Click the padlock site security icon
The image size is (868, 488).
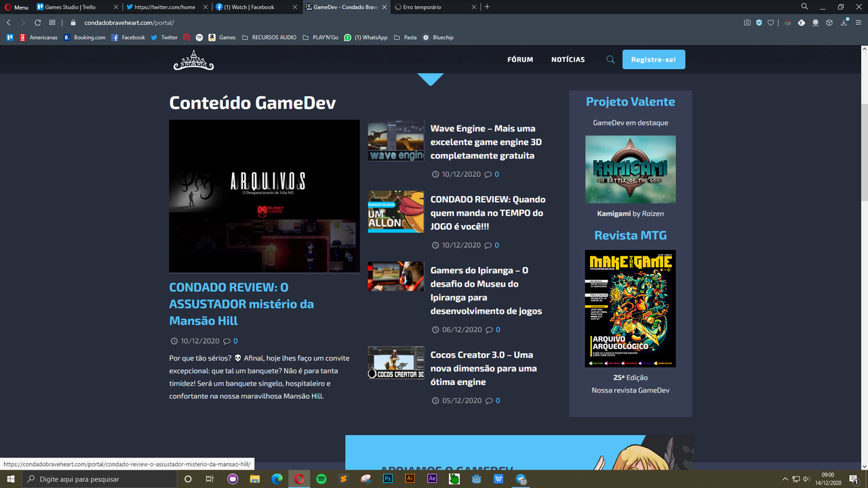[73, 22]
